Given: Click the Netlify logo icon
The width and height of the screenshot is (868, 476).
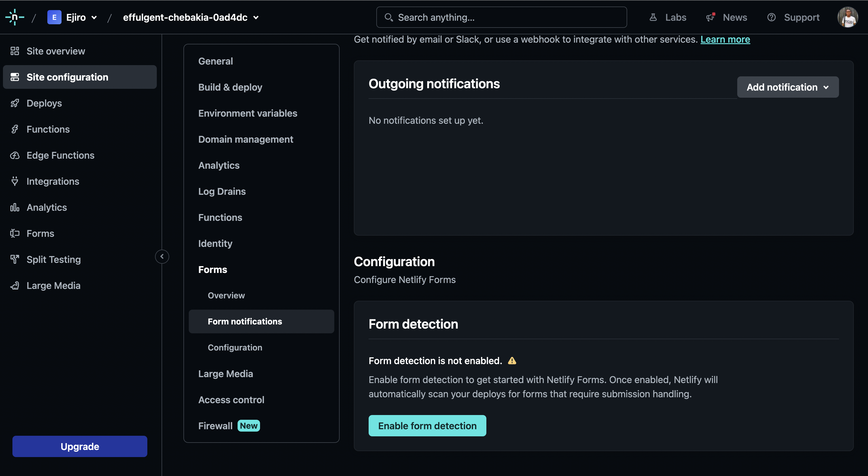Looking at the screenshot, I should coord(14,17).
